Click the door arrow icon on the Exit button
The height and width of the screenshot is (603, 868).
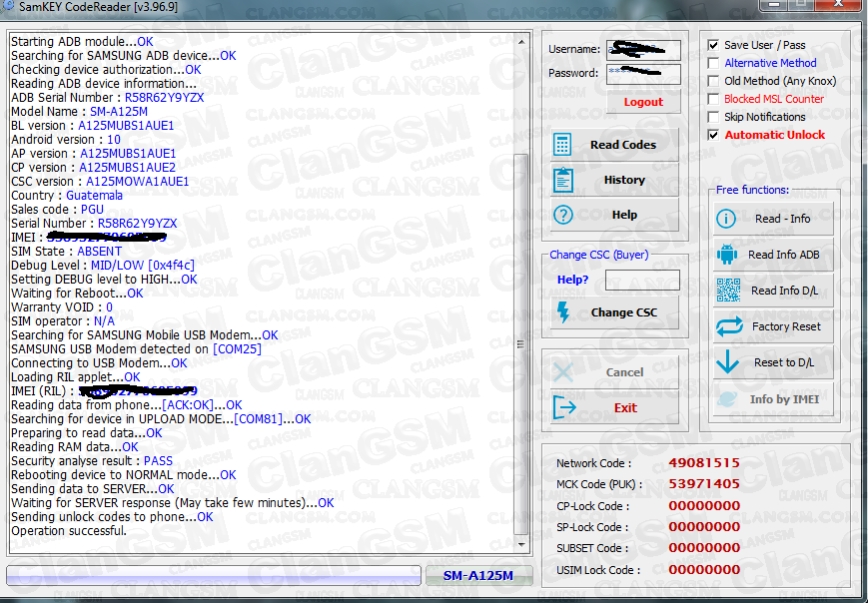tap(564, 407)
